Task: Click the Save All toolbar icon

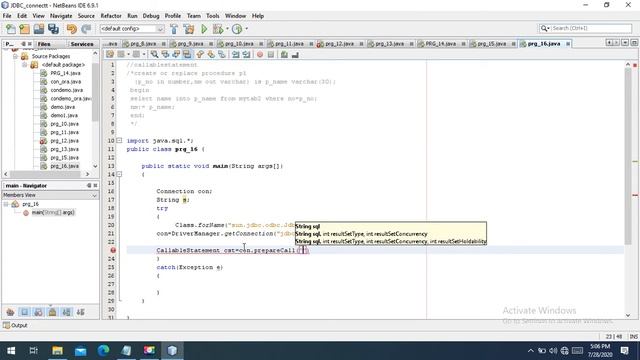Action: [x=53, y=29]
